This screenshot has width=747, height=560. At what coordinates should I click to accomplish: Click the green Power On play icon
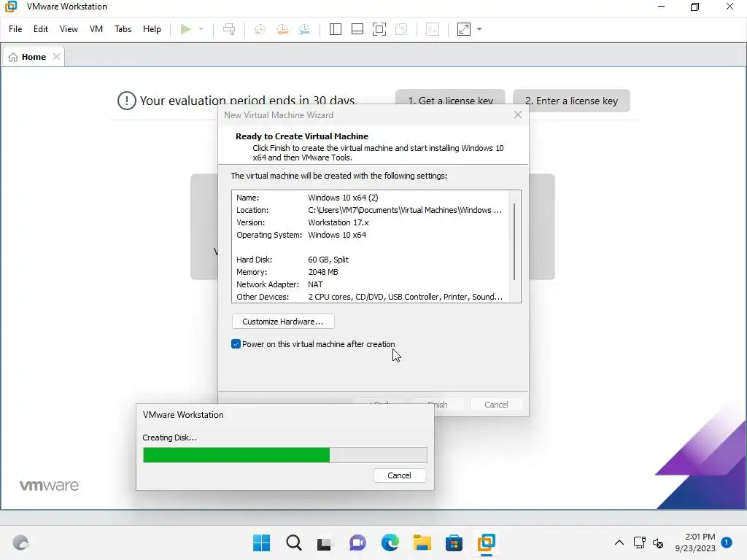coord(186,29)
